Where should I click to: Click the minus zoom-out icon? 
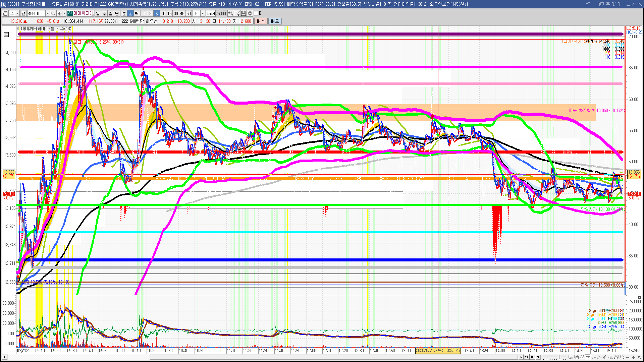[x=628, y=357]
